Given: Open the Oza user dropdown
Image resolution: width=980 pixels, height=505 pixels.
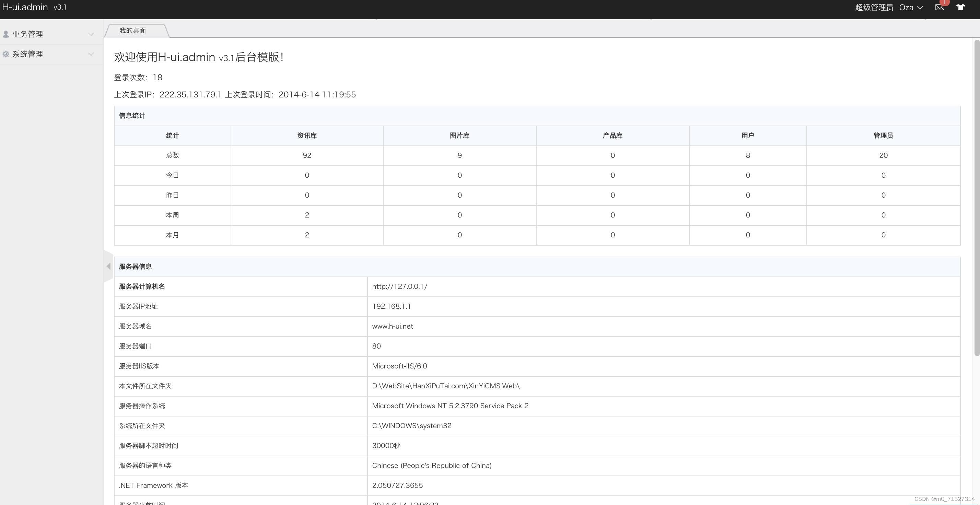Looking at the screenshot, I should (911, 8).
